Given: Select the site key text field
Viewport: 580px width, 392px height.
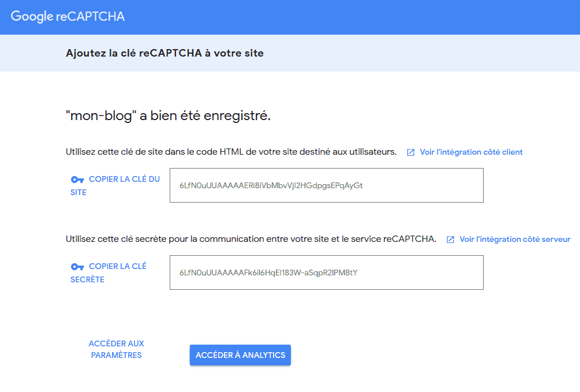Looking at the screenshot, I should click(x=327, y=185).
